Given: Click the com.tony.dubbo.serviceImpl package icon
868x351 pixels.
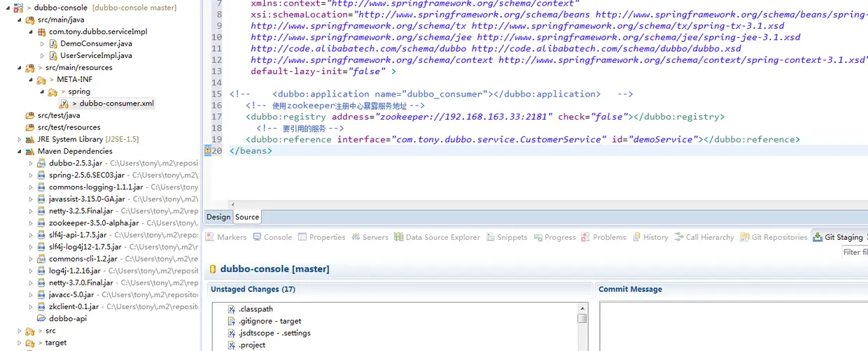Looking at the screenshot, I should (42, 31).
